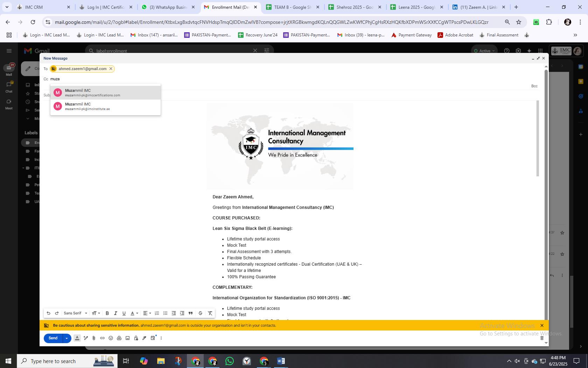Add Bcc recipients
The height and width of the screenshot is (368, 588).
tap(534, 86)
